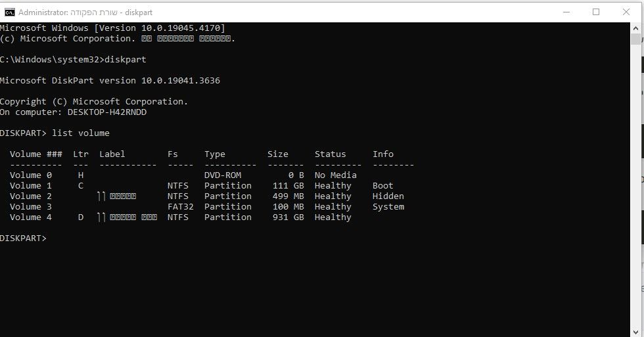
Task: Click the '111 GB' size value
Action: coord(288,185)
